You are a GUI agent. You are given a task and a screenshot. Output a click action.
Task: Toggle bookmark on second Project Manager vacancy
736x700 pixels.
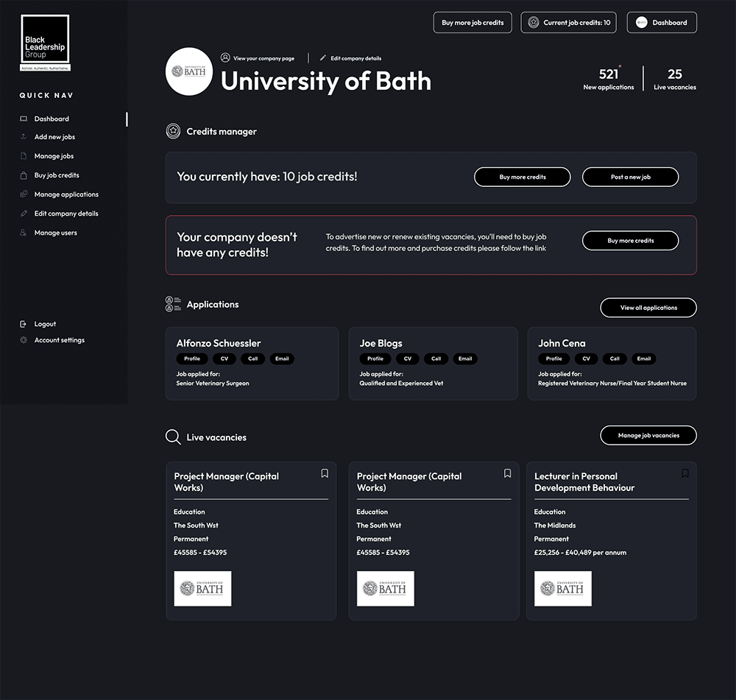(x=507, y=473)
